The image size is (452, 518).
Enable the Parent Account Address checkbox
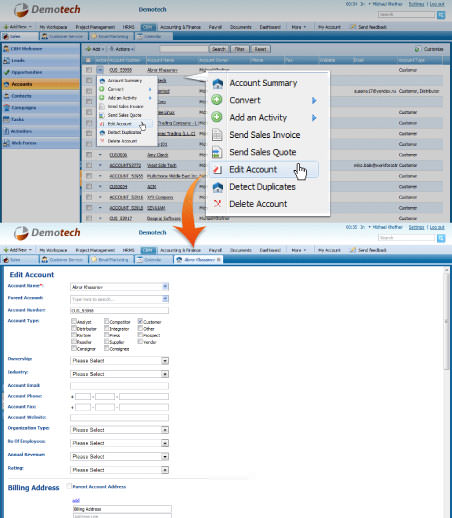coord(69,486)
